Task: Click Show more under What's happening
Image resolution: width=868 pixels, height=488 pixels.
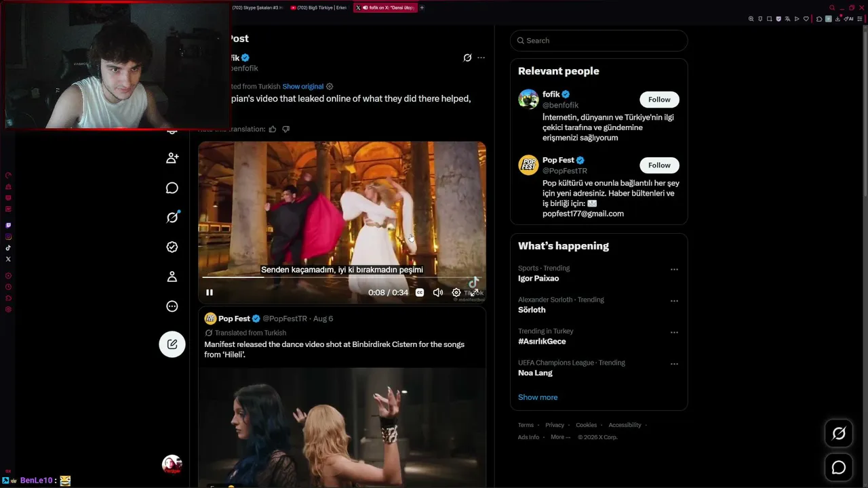Action: [x=538, y=397]
